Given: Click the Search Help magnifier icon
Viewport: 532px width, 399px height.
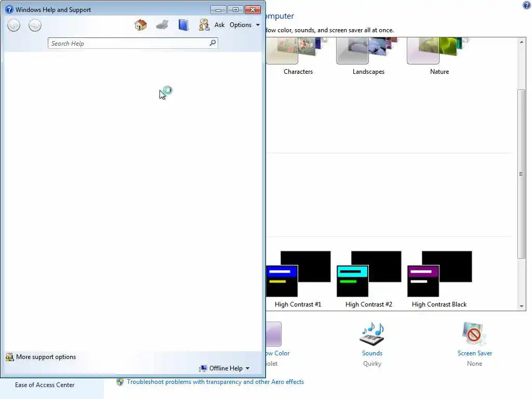Looking at the screenshot, I should pos(212,43).
